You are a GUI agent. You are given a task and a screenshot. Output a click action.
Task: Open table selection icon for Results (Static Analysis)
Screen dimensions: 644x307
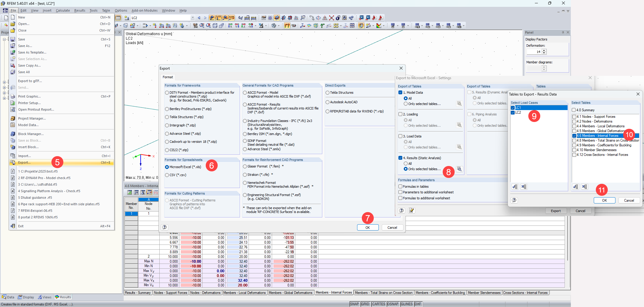459,169
